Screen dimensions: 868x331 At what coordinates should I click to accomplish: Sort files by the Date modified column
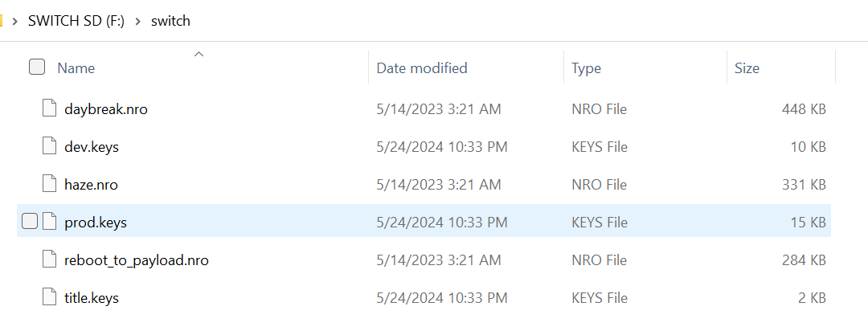pyautogui.click(x=422, y=68)
